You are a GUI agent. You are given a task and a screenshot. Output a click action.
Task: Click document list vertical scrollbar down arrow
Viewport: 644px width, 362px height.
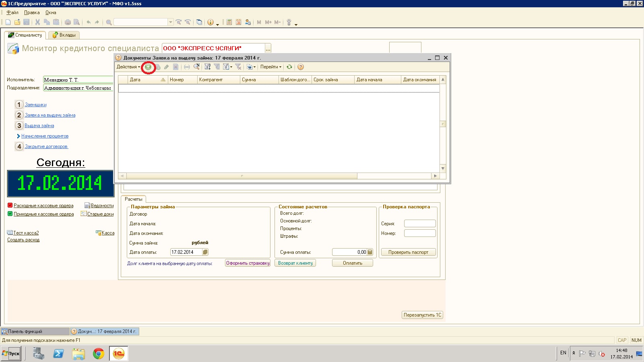443,169
